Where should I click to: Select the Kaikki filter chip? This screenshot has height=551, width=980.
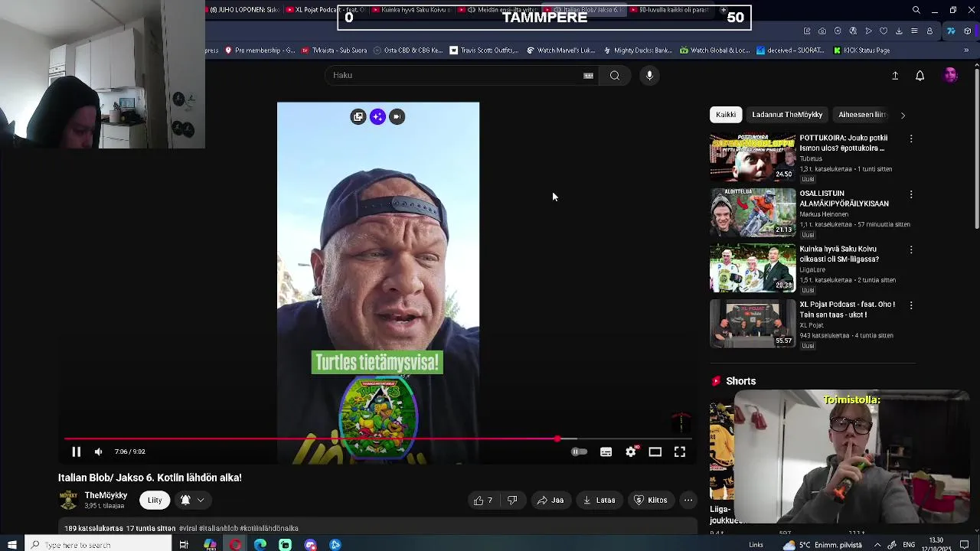pos(726,115)
